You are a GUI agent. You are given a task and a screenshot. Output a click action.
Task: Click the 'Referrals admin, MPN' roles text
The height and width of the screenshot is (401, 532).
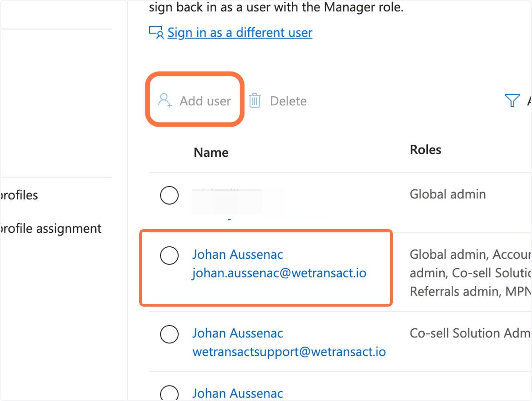pos(470,291)
